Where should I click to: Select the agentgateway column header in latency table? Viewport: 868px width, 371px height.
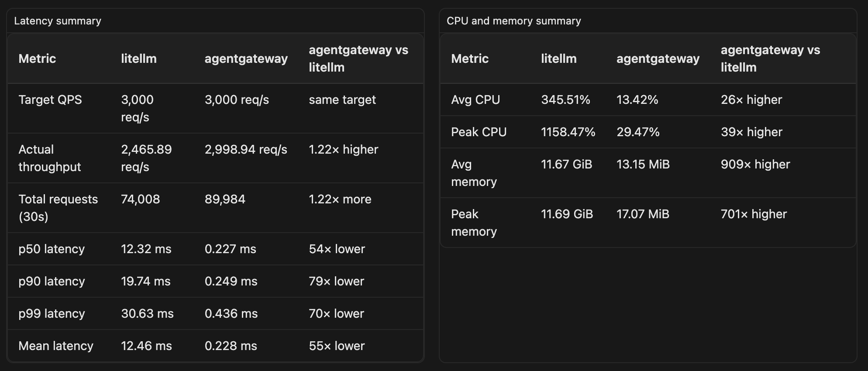click(x=246, y=58)
